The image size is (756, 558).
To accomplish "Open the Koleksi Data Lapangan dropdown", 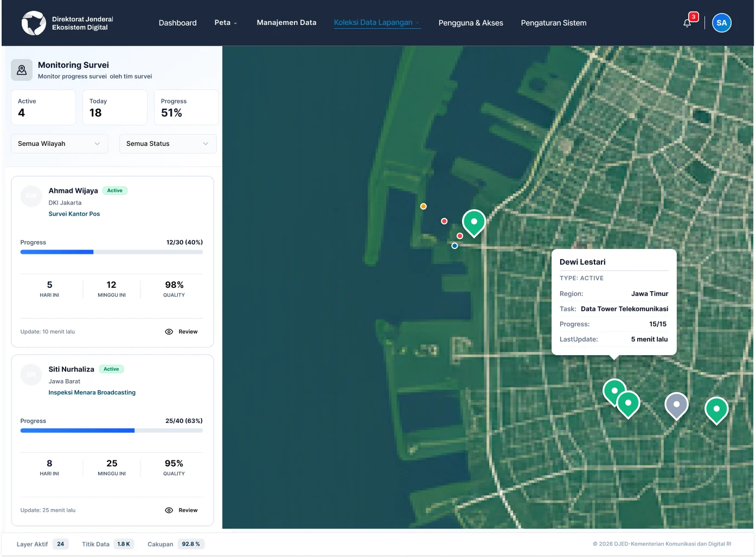I will (377, 23).
